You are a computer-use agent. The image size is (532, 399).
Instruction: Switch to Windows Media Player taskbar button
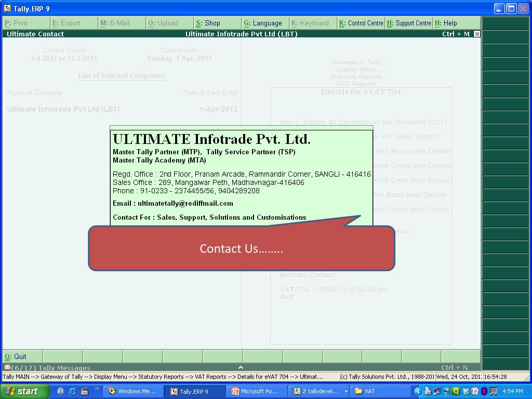coord(134,391)
